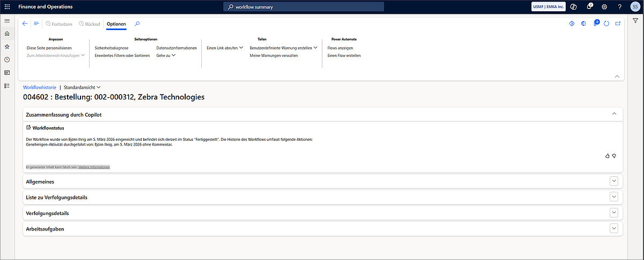The height and width of the screenshot is (260, 644).
Task: Click the Copilot icon in the header
Action: pyautogui.click(x=574, y=6)
